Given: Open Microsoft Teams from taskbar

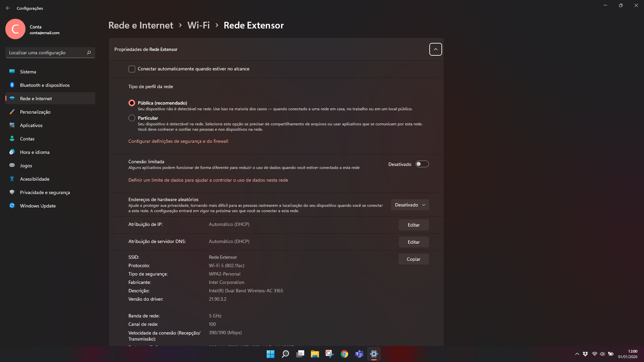Looking at the screenshot, I should 359,354.
